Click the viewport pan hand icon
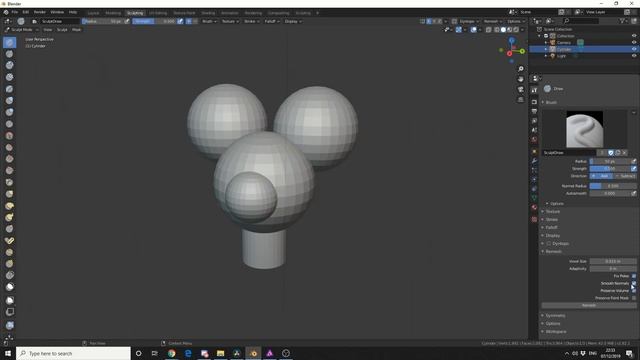 [x=520, y=79]
